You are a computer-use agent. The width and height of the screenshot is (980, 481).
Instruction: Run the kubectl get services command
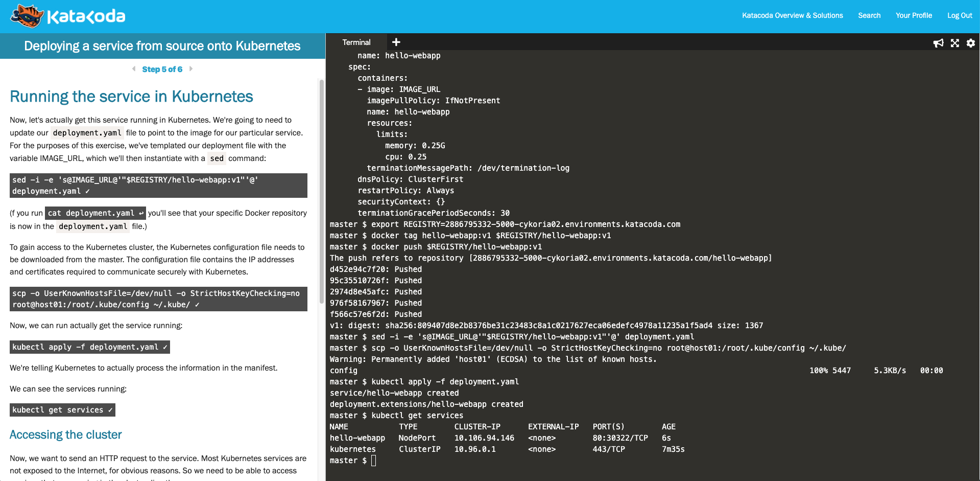(x=62, y=410)
